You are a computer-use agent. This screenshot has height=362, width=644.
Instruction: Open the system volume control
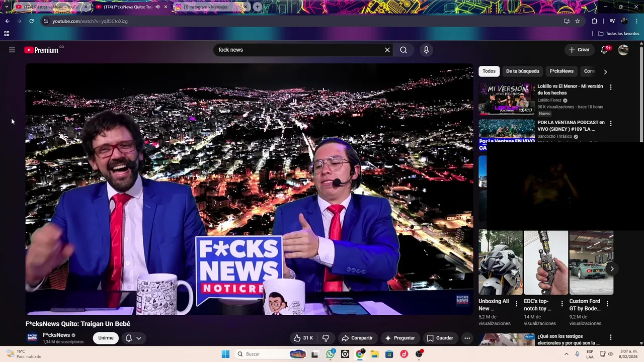coord(610,354)
